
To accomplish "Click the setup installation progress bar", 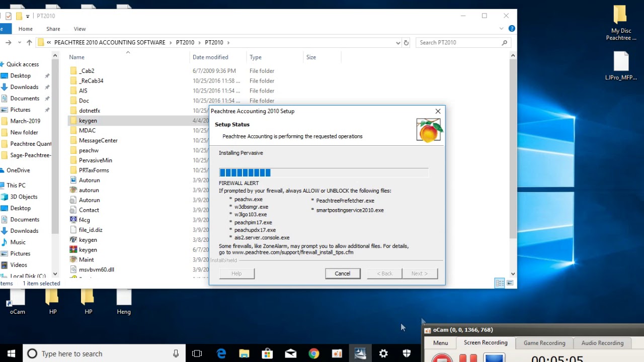I will click(324, 172).
